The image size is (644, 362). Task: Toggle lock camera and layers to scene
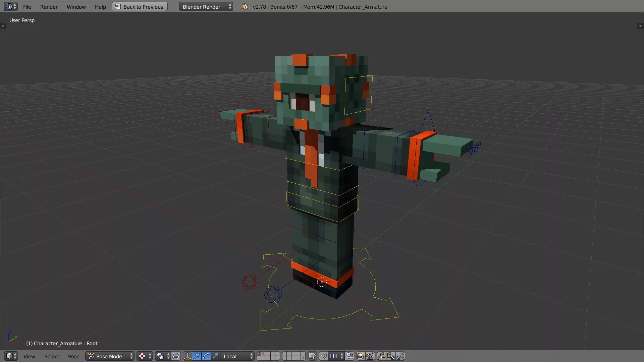[x=312, y=356]
